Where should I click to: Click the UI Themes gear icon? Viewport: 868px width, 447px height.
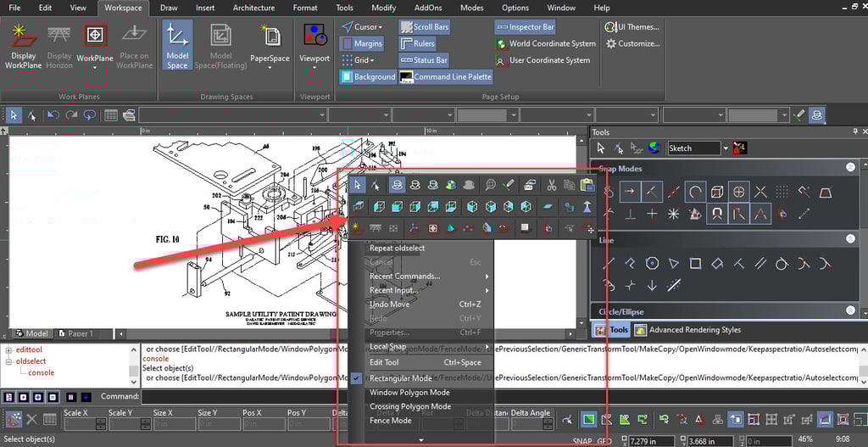pyautogui.click(x=611, y=26)
